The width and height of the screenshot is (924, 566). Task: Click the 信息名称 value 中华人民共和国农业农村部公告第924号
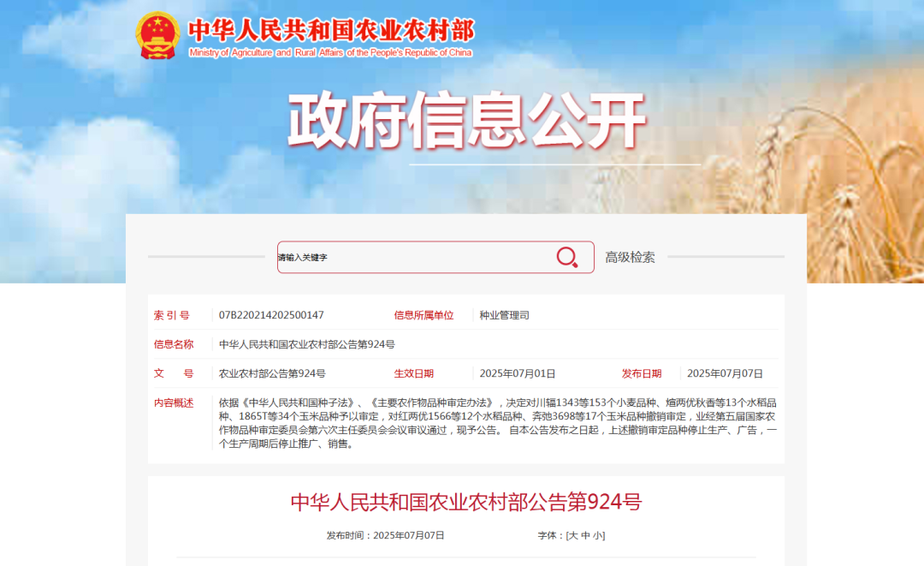307,344
